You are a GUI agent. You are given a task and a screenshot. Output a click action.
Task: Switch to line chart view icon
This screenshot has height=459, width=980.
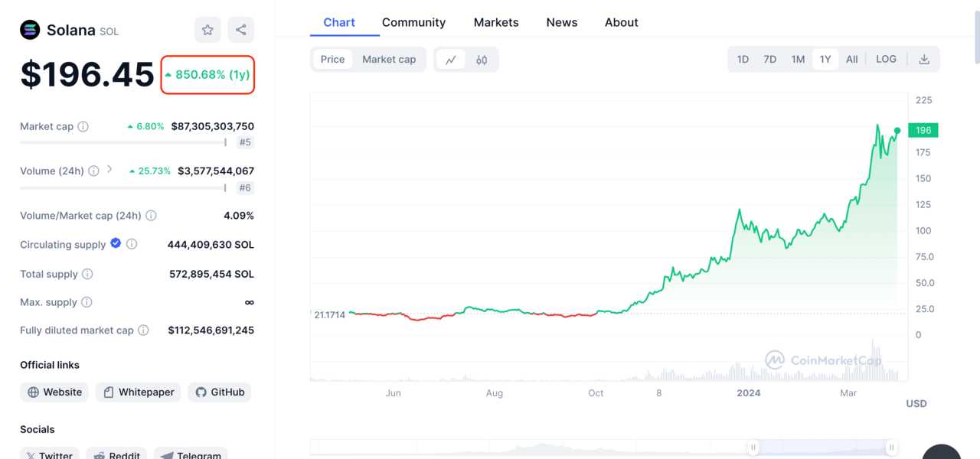(451, 60)
